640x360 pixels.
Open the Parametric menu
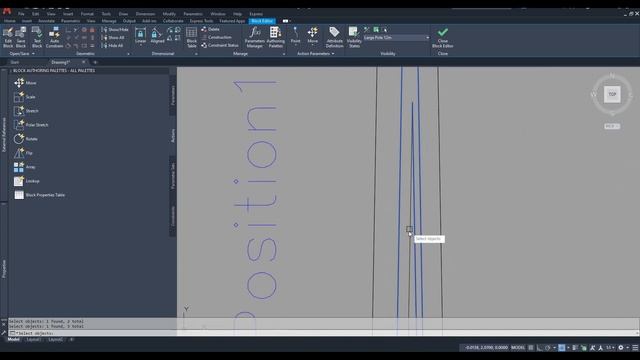click(x=193, y=14)
